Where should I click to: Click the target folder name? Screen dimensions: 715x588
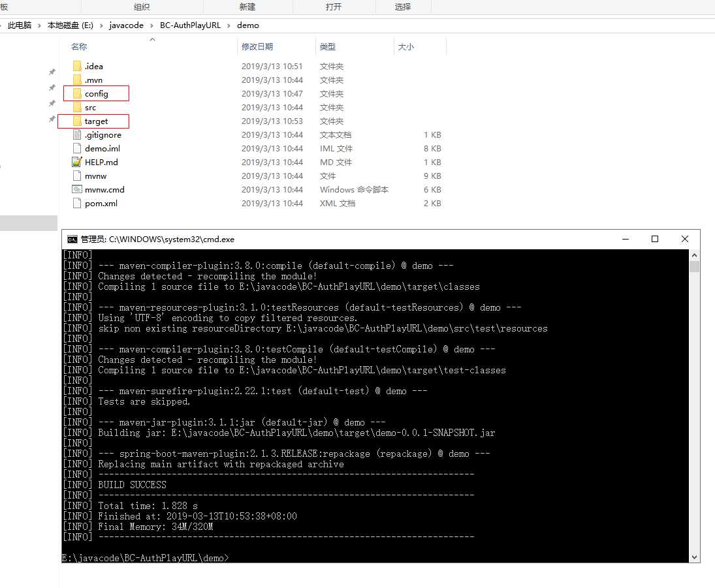[96, 121]
